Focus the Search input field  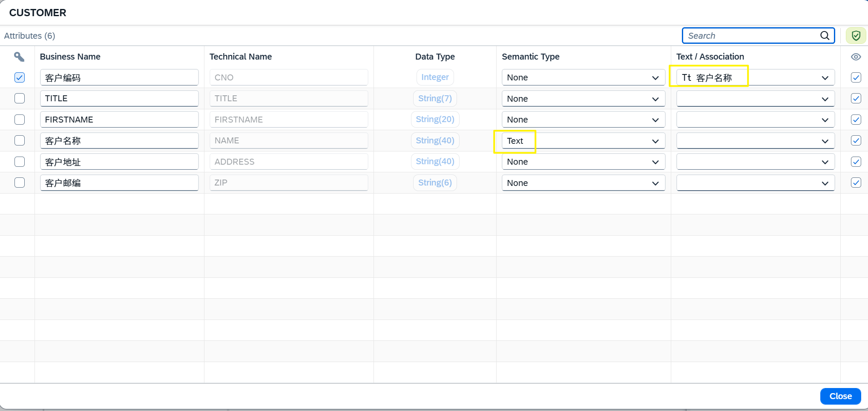(x=752, y=36)
